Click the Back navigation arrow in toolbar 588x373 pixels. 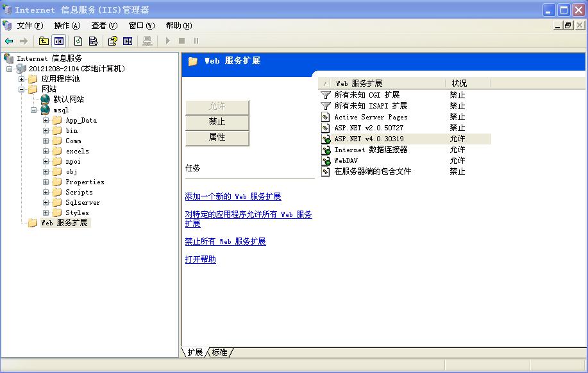8,40
